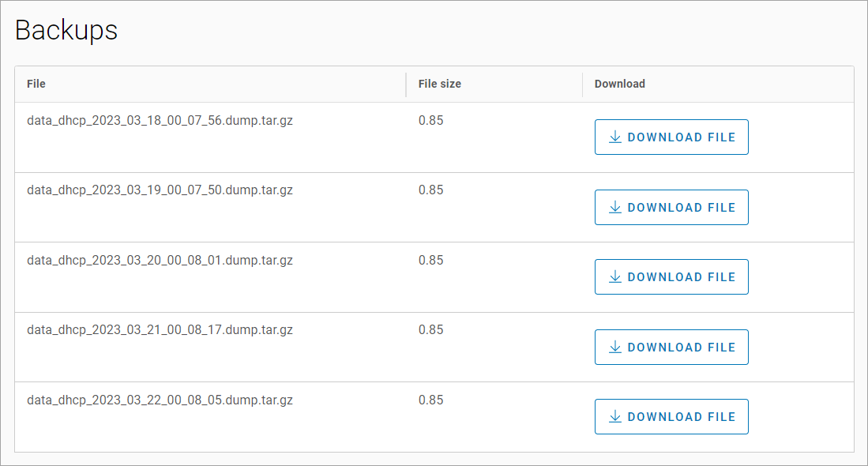The height and width of the screenshot is (466, 868).
Task: Click divider between File size and Download headers
Action: (583, 85)
